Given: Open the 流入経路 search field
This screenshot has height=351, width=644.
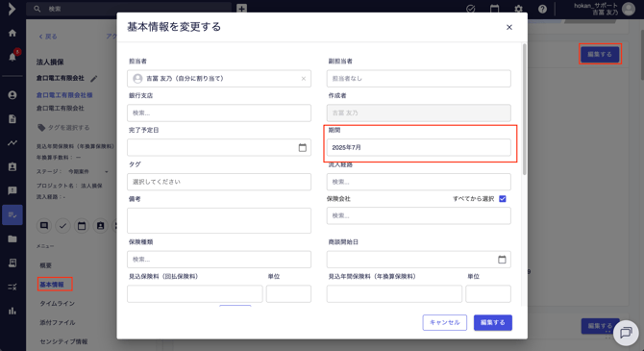Looking at the screenshot, I should point(418,182).
